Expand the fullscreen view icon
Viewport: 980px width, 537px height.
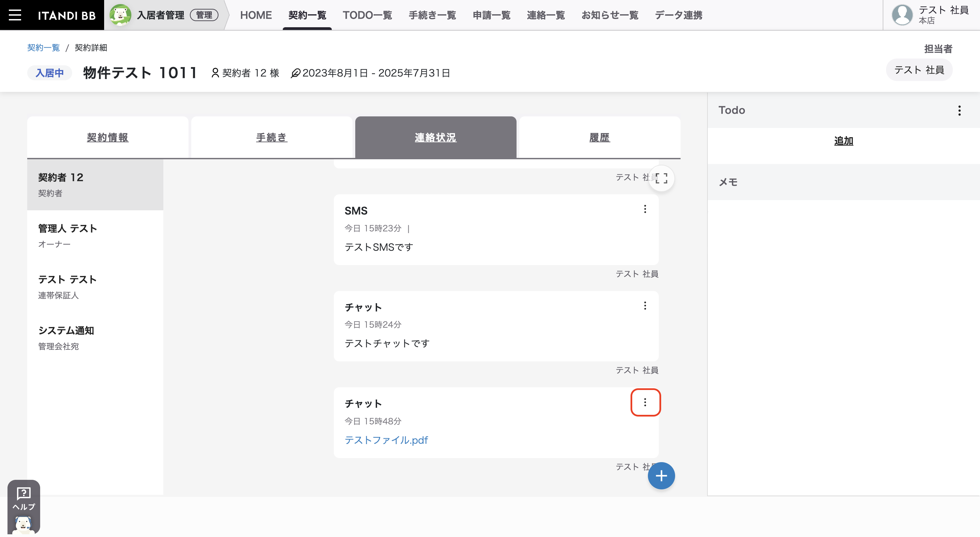[x=661, y=178]
